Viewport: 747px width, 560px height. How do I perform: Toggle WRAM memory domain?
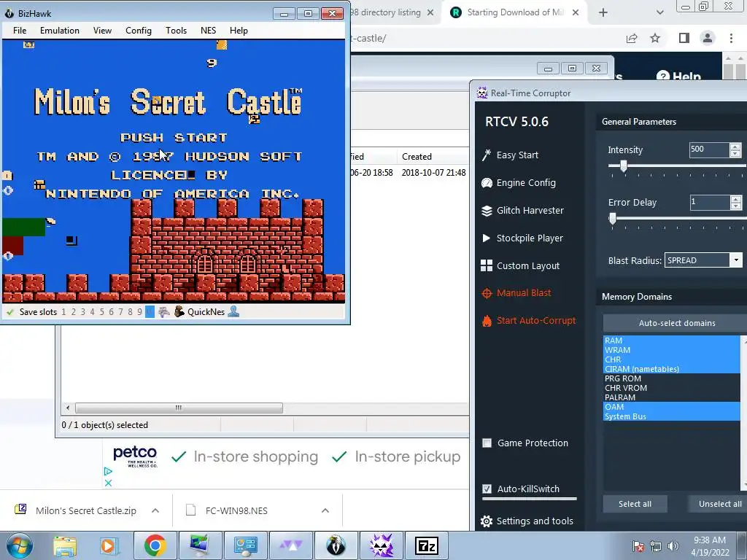tap(672, 350)
